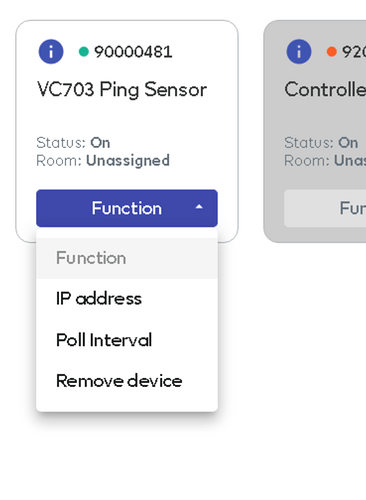Choose Poll Interval from the menu

pyautogui.click(x=127, y=340)
